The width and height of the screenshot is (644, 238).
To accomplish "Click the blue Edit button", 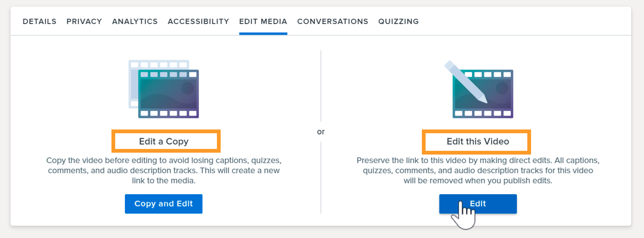I will 478,204.
